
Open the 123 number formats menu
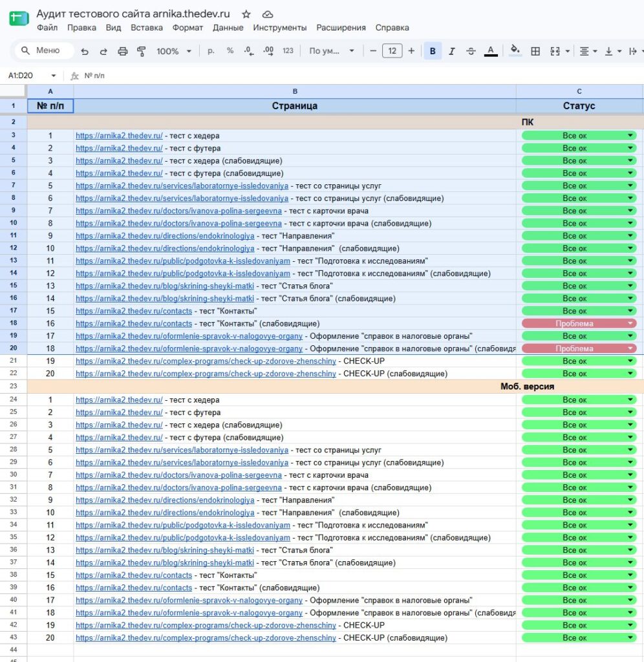[x=288, y=51]
